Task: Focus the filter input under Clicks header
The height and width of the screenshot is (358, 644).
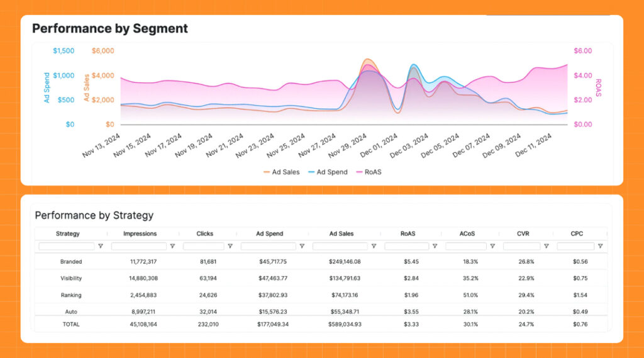Action: 204,247
